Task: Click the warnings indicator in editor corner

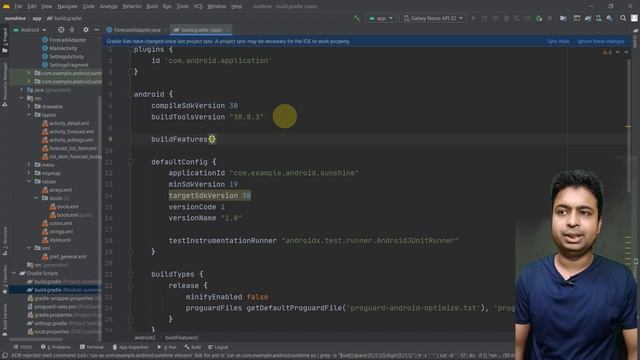Action: click(607, 52)
